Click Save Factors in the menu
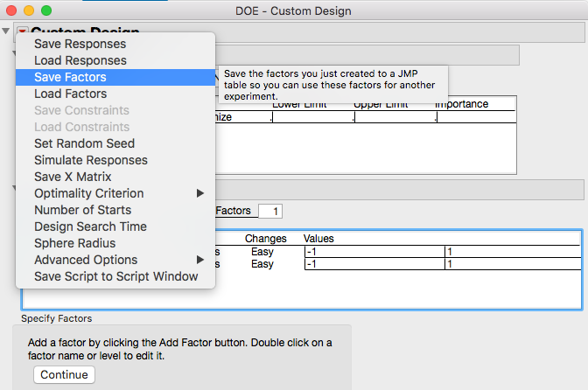 click(x=70, y=77)
